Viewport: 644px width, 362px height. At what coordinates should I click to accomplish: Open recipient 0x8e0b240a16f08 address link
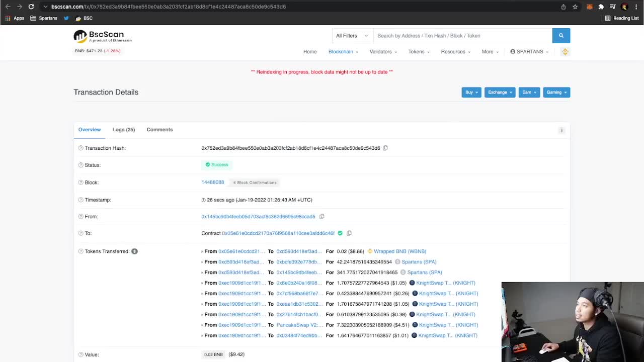pyautogui.click(x=299, y=283)
